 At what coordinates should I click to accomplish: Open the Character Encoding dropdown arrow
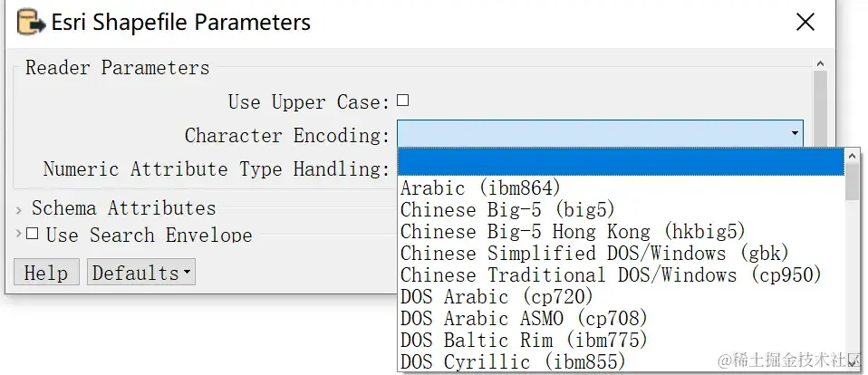pos(795,135)
